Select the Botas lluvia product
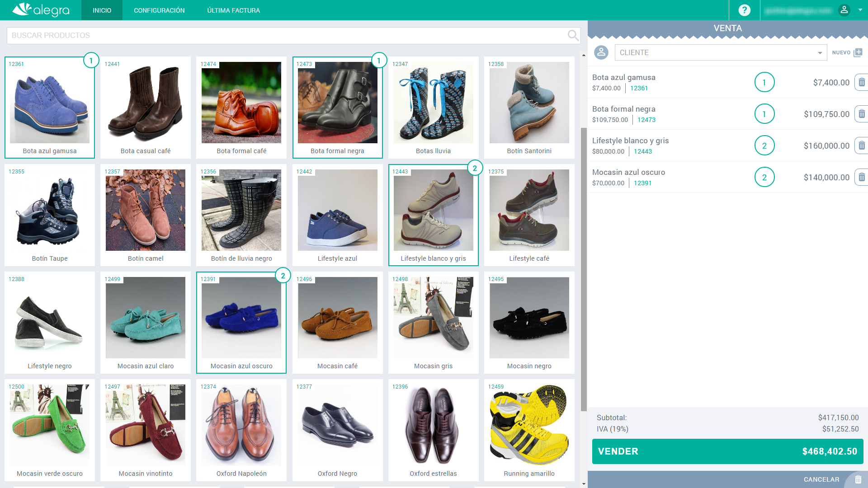This screenshot has height=488, width=868. pos(433,108)
